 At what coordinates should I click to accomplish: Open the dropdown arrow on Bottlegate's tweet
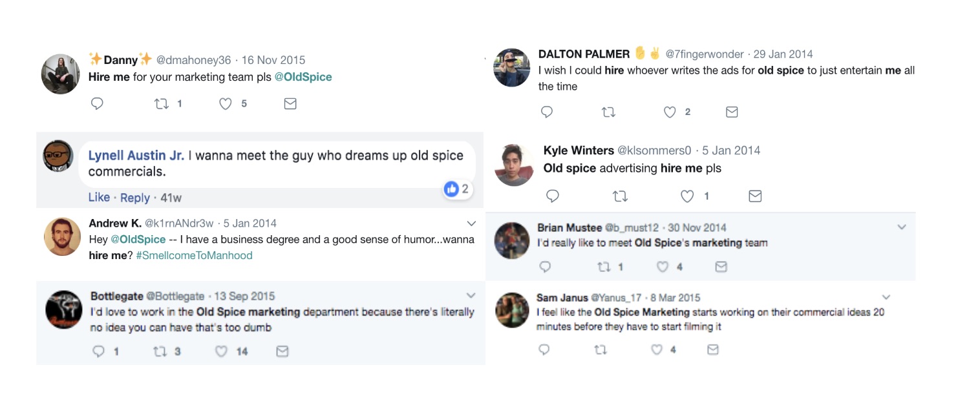pos(471,296)
